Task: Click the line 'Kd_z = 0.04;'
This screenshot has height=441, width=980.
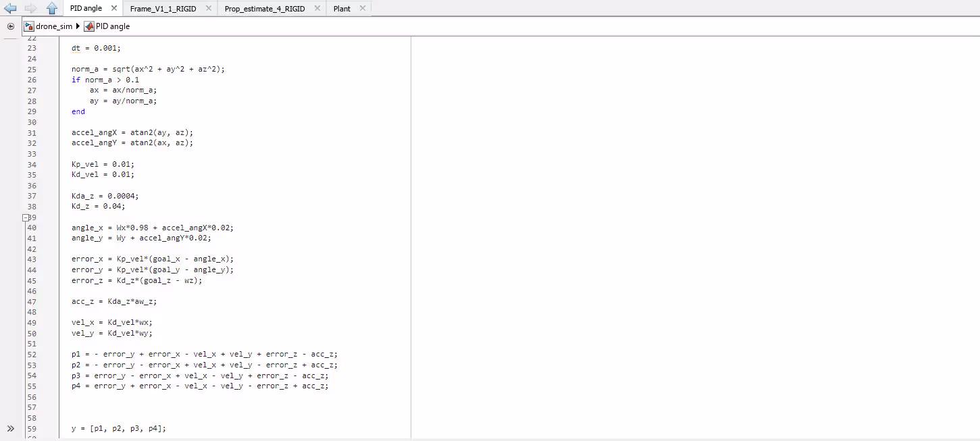Action: click(x=99, y=206)
